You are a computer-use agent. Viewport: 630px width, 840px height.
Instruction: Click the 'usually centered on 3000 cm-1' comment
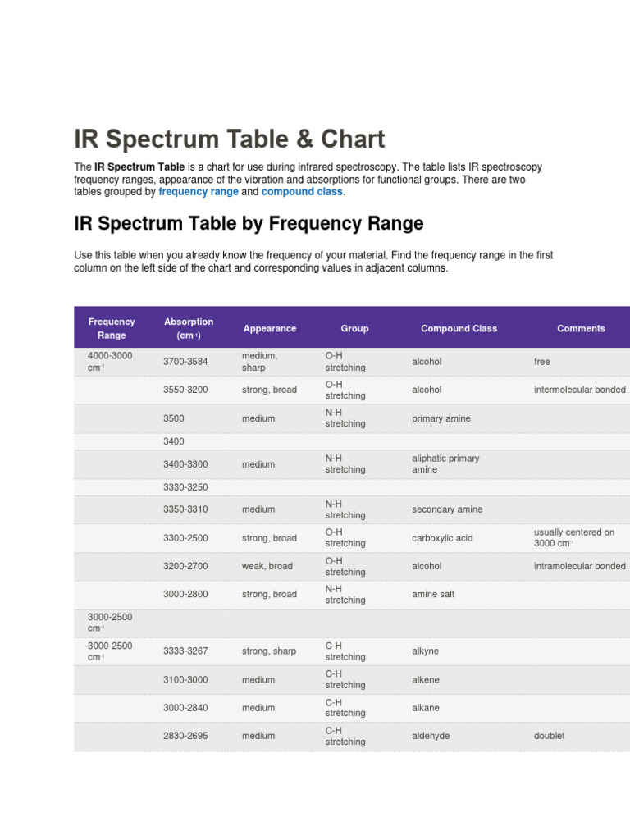(x=574, y=538)
